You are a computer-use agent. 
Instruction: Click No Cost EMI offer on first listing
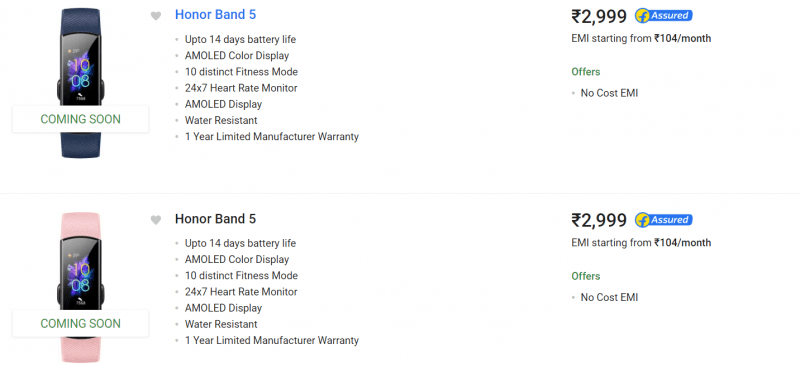tap(609, 93)
